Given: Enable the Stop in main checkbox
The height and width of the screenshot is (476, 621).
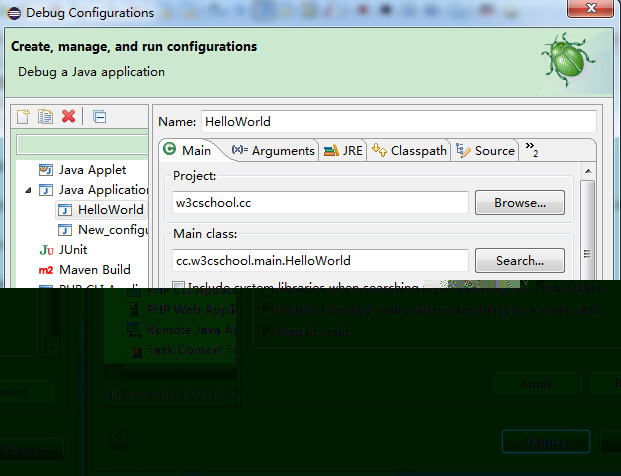Looking at the screenshot, I should pos(267,331).
